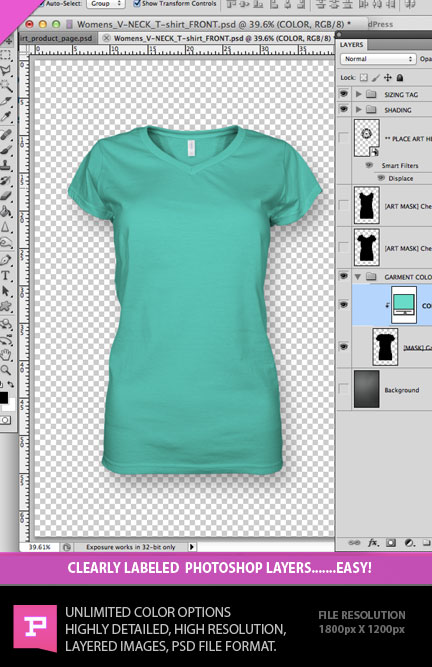Select the Hand tool
432x667 pixels.
[6, 354]
